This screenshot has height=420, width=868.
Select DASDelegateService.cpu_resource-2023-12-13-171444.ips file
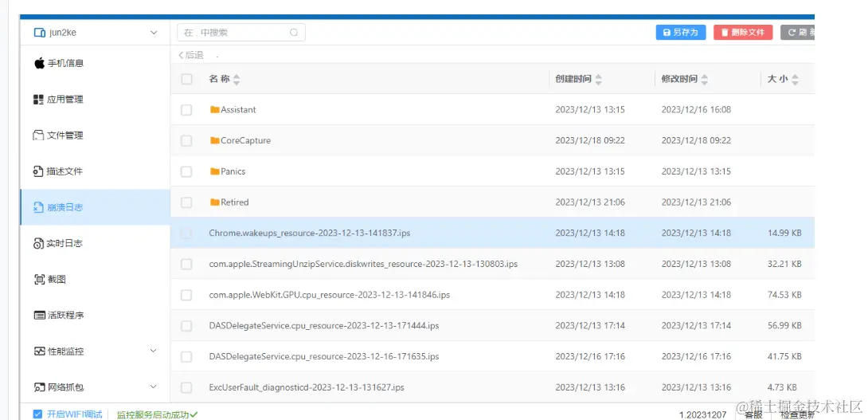[324, 326]
